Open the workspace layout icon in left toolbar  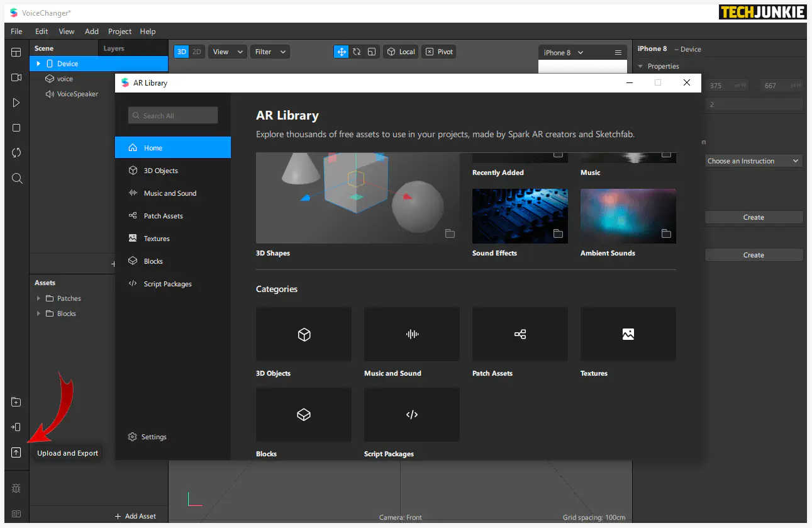[x=16, y=52]
